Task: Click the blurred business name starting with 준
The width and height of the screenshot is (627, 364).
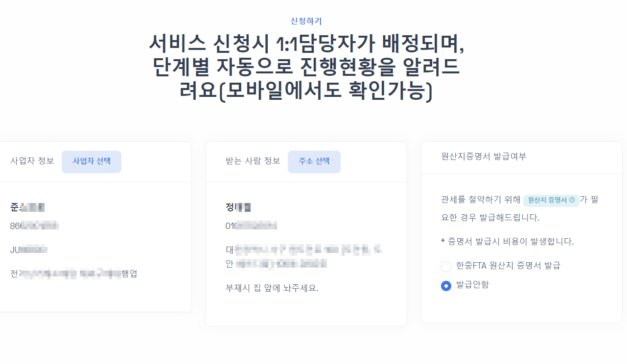Action: coord(27,207)
